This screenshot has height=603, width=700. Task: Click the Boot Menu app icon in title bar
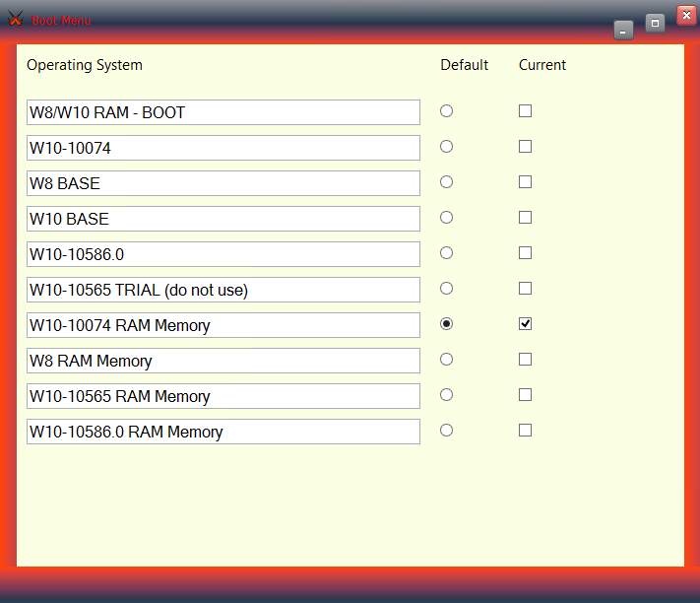[x=15, y=19]
